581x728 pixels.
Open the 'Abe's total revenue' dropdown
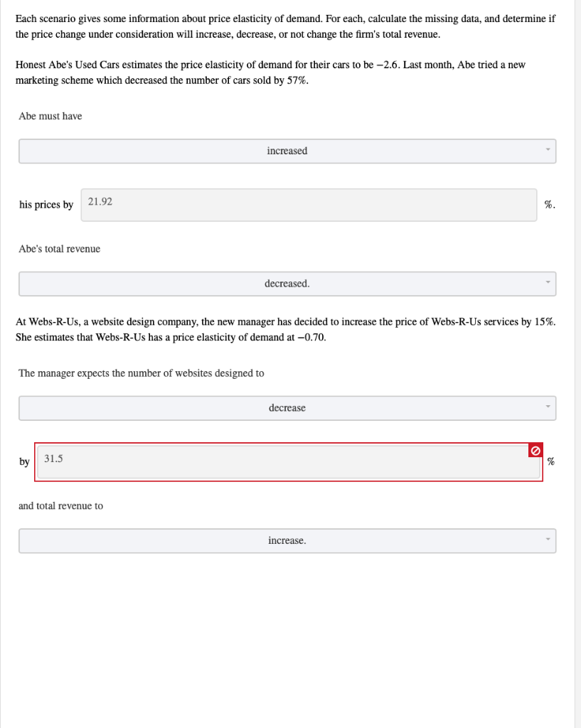pyautogui.click(x=287, y=284)
